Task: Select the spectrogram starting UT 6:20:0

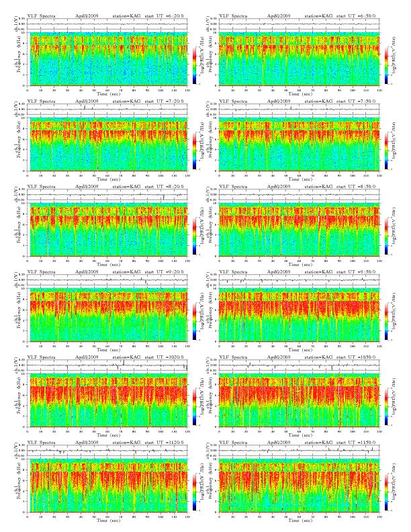Action: [109, 59]
